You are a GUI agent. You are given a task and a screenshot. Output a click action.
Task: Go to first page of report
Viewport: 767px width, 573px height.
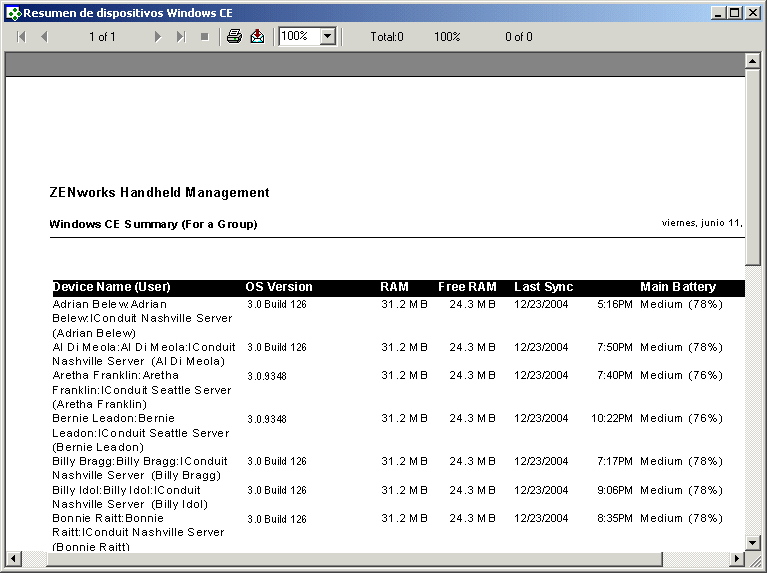click(21, 37)
